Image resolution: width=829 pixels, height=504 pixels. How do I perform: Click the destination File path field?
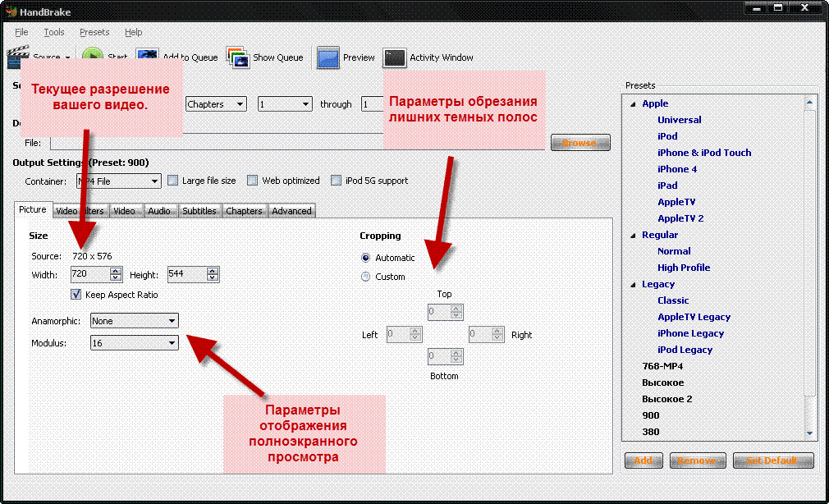click(297, 142)
